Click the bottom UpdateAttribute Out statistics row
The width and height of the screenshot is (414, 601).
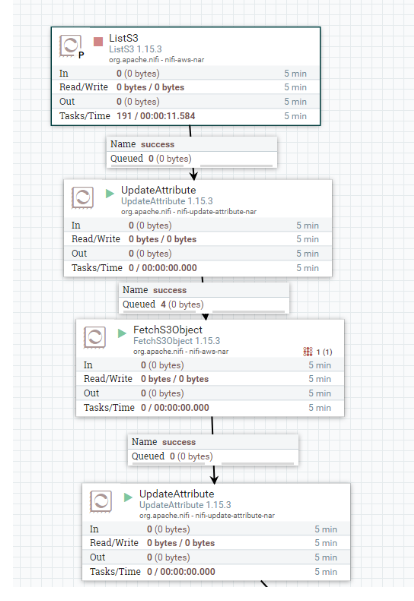(x=216, y=557)
